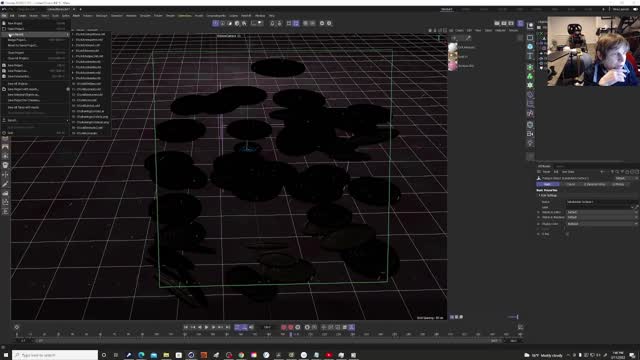Click the back arrow in Attributes panel
The width and height of the screenshot is (640, 360).
(x=602, y=172)
